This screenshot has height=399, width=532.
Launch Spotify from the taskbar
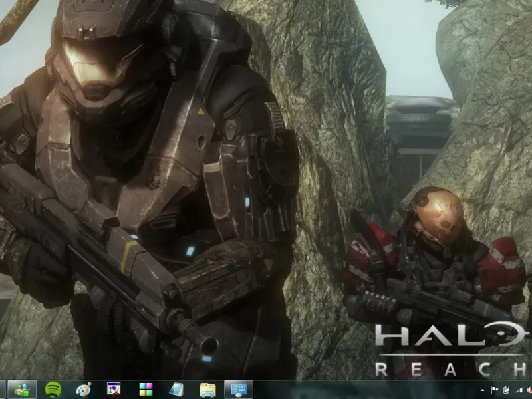[x=53, y=390]
